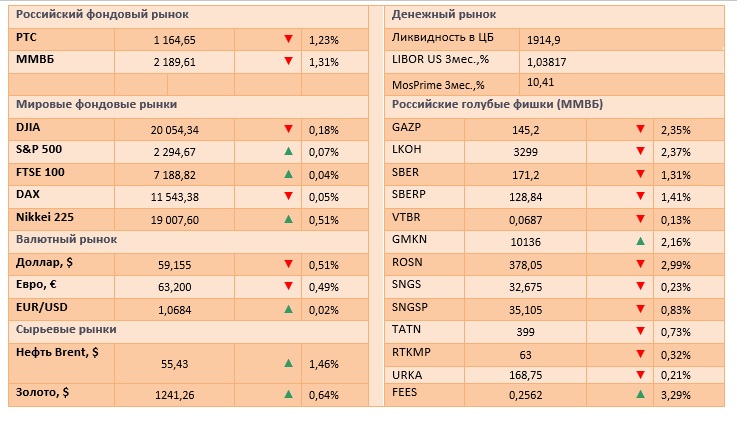Click the red down arrow beside ROSN

coord(639,264)
